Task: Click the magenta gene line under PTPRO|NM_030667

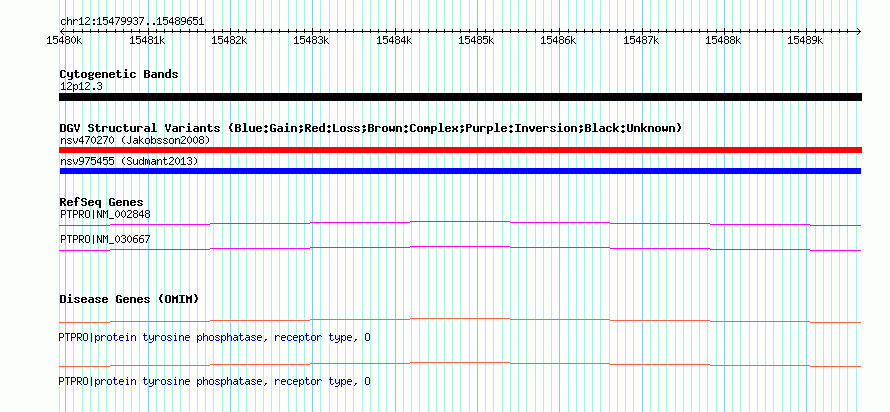Action: (460, 249)
